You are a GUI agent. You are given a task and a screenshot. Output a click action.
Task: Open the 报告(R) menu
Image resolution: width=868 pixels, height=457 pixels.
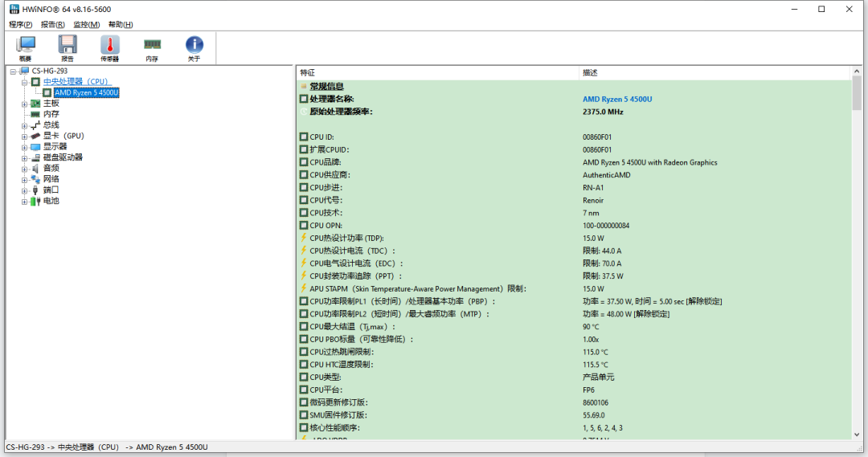click(52, 24)
